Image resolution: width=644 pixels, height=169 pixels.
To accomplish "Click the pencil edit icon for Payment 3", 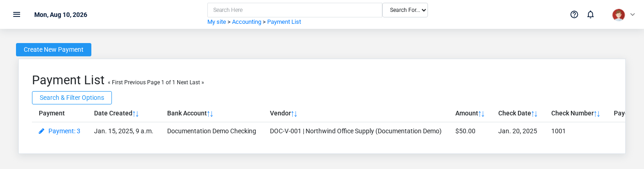I will pos(42,131).
